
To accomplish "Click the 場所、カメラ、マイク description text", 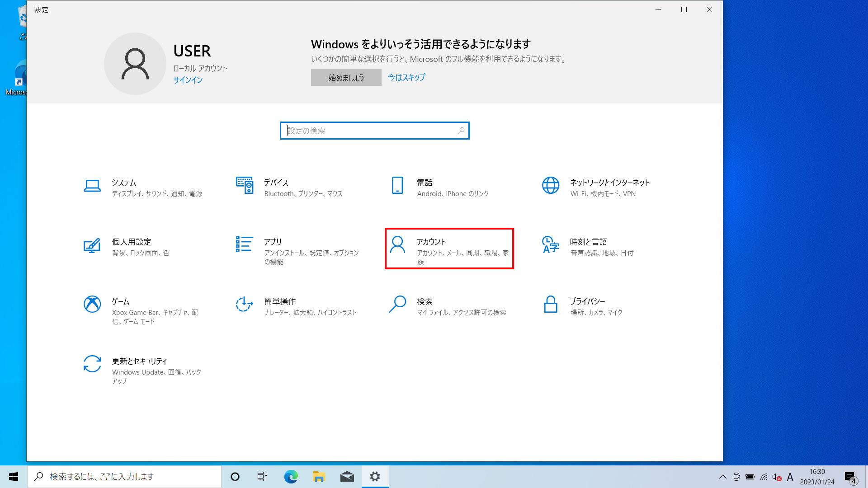I will point(597,313).
